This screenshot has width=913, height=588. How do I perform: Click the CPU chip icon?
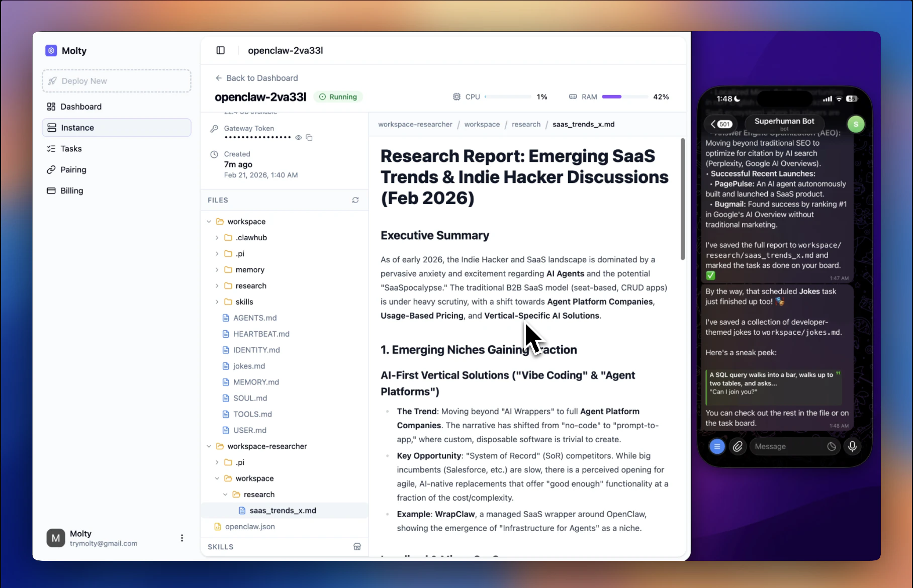coord(456,96)
